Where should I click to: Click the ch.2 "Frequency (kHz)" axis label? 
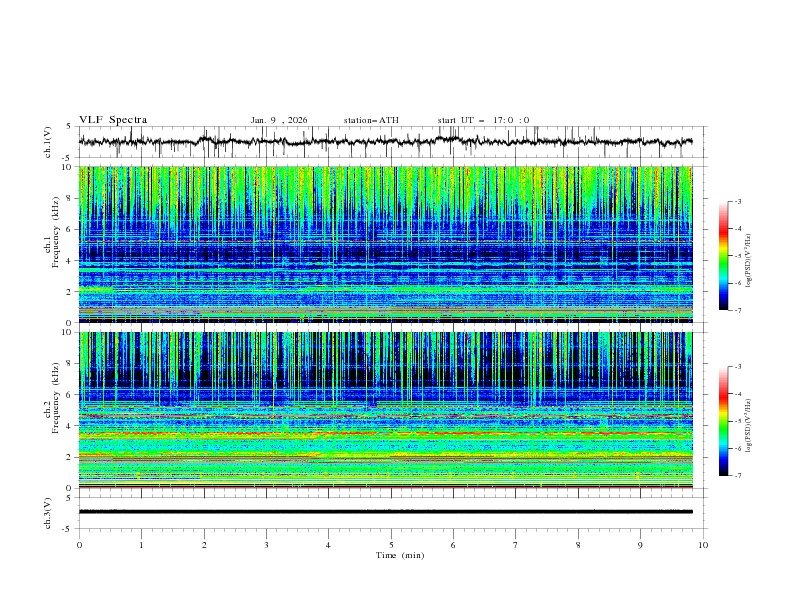click(56, 398)
